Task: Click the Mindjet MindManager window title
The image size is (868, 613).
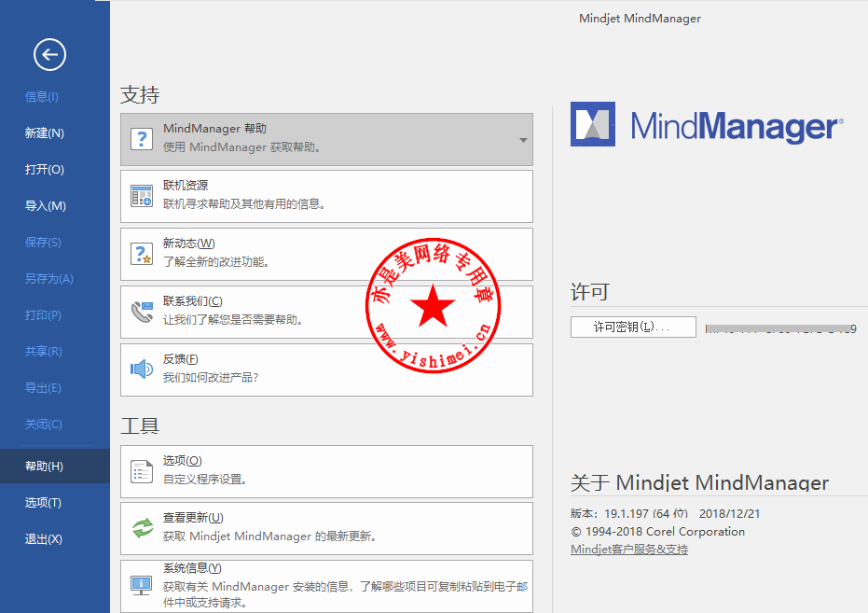Action: click(x=640, y=19)
